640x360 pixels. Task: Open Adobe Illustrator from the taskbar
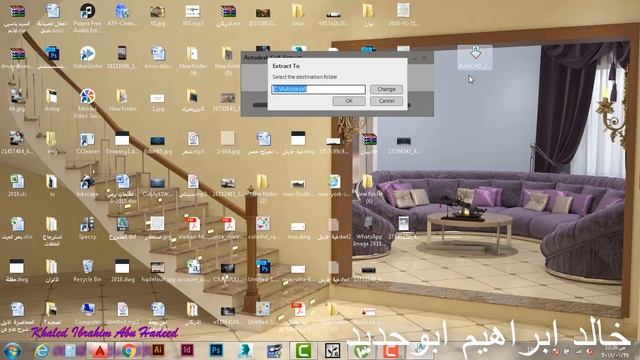pos(158,350)
